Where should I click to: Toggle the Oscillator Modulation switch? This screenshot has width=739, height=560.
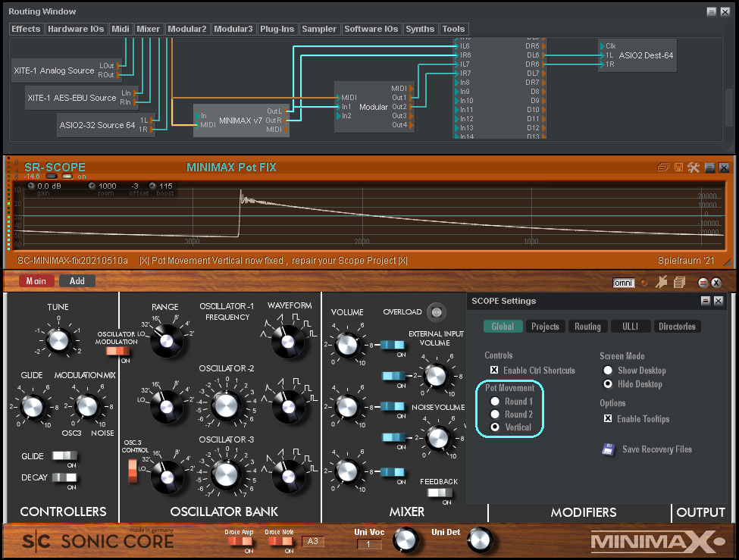tap(117, 351)
